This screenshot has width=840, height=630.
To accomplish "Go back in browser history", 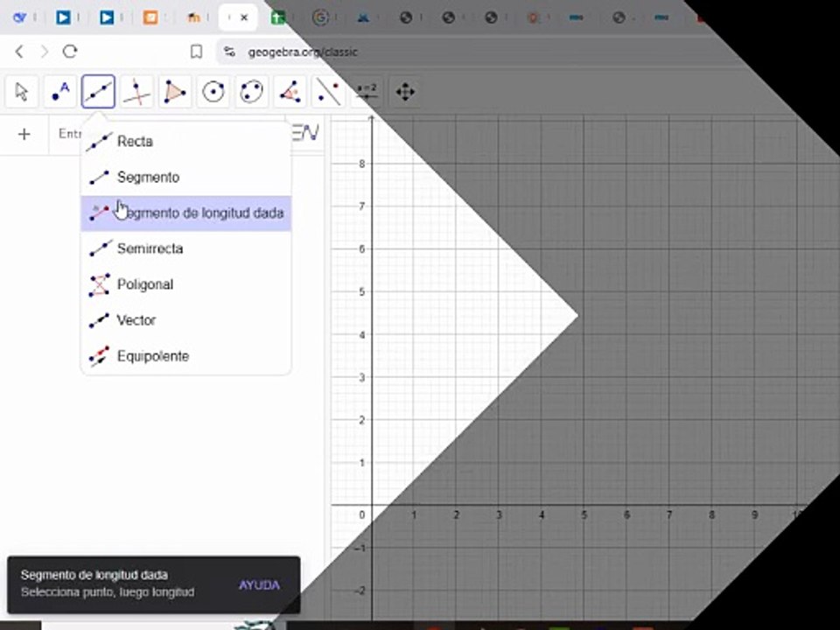I will pos(19,52).
